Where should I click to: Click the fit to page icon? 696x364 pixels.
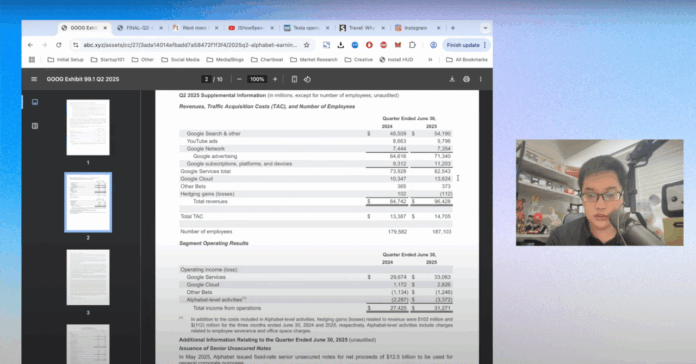tap(294, 79)
